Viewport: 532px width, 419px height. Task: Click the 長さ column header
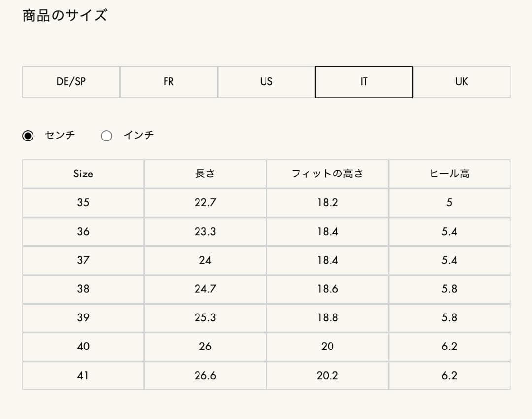(x=205, y=174)
